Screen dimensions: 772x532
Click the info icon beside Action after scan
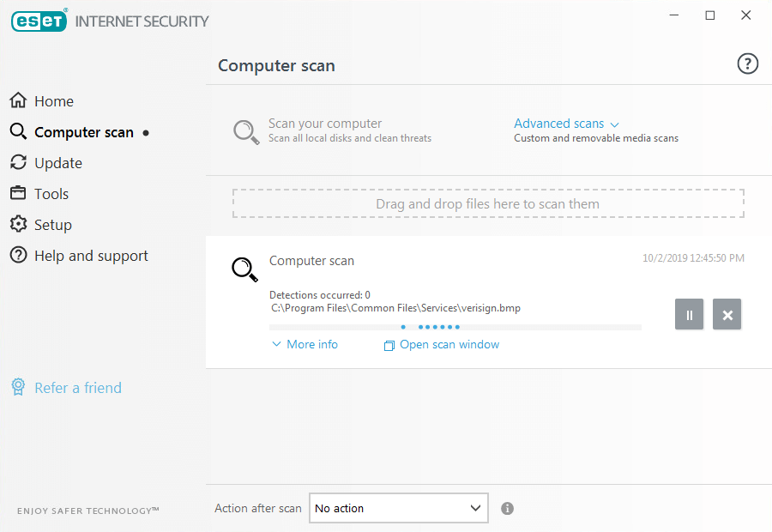(x=507, y=509)
